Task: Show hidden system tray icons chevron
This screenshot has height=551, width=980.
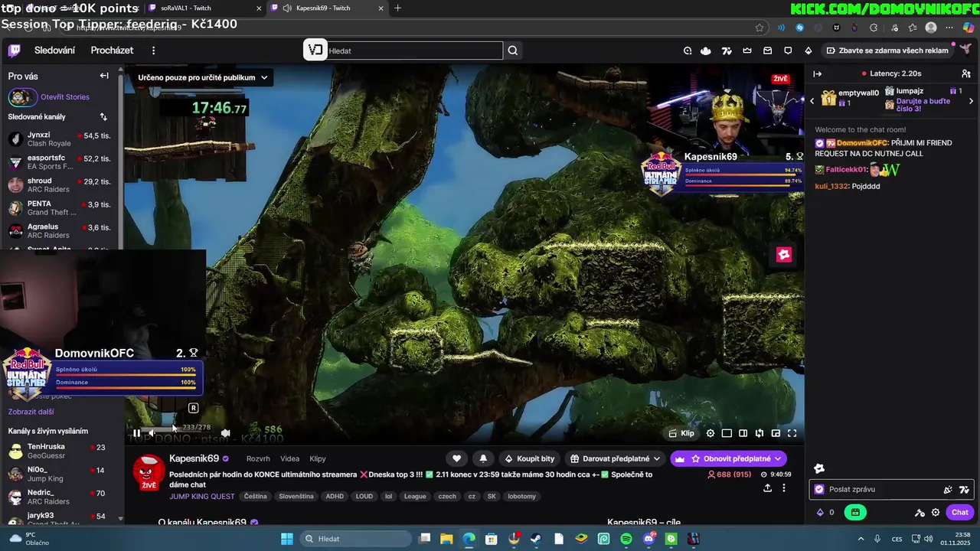Action: pyautogui.click(x=861, y=539)
